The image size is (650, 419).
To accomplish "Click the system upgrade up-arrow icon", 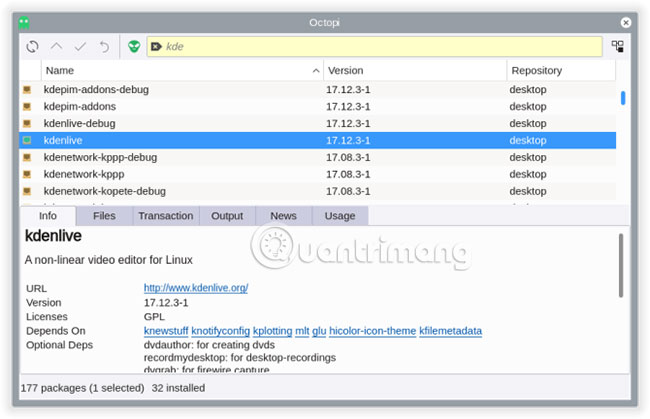I will tap(56, 46).
